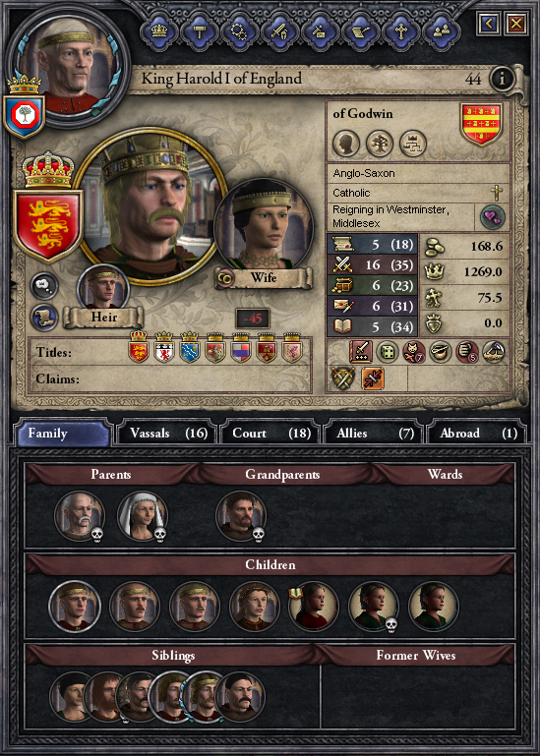The width and height of the screenshot is (540, 756).
Task: Open the realm crown icon in top toolbar
Action: click(x=158, y=31)
